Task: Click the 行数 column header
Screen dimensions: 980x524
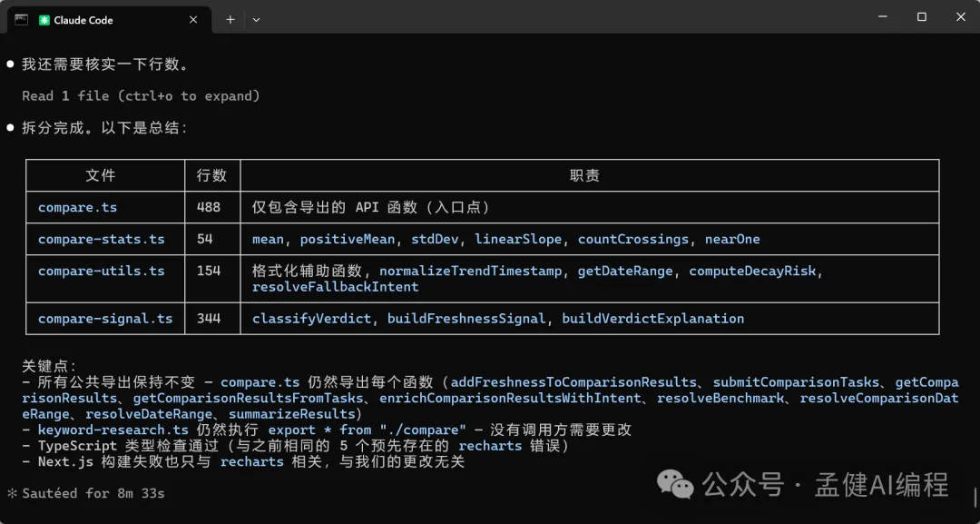Action: point(211,175)
